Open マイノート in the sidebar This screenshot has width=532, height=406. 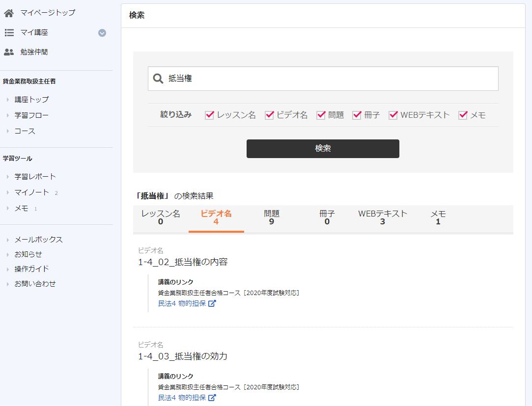click(31, 192)
